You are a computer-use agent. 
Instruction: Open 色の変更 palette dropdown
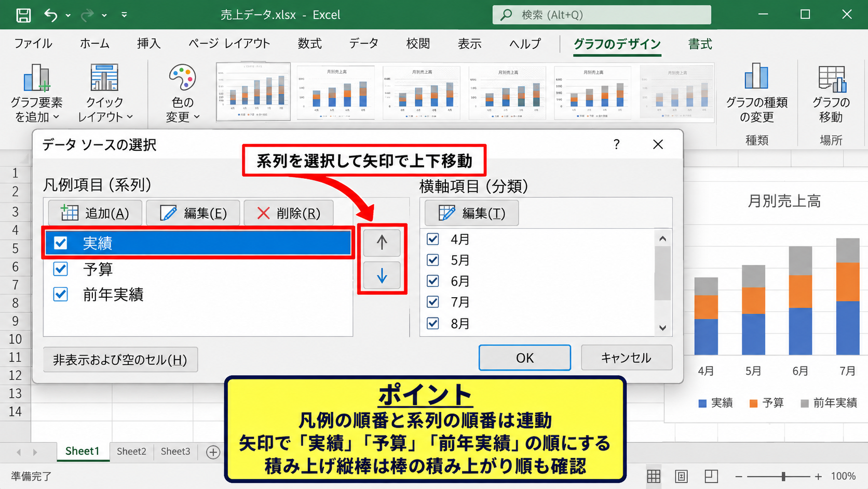click(182, 94)
